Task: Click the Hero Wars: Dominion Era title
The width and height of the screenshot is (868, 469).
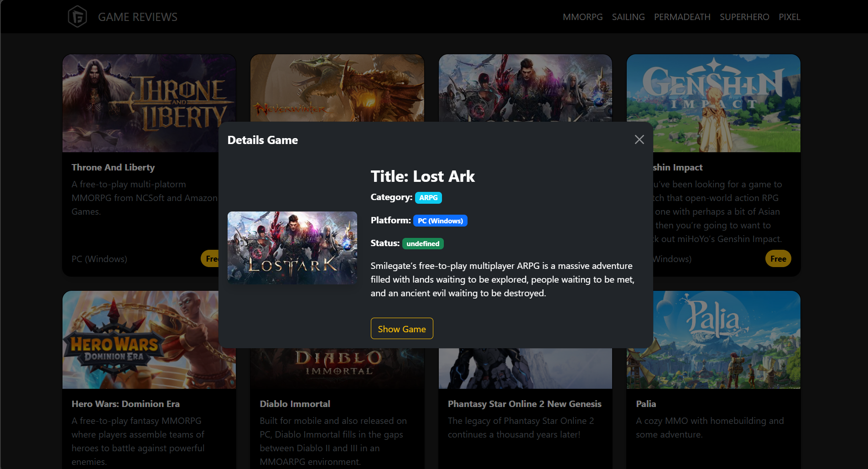Action: click(125, 404)
